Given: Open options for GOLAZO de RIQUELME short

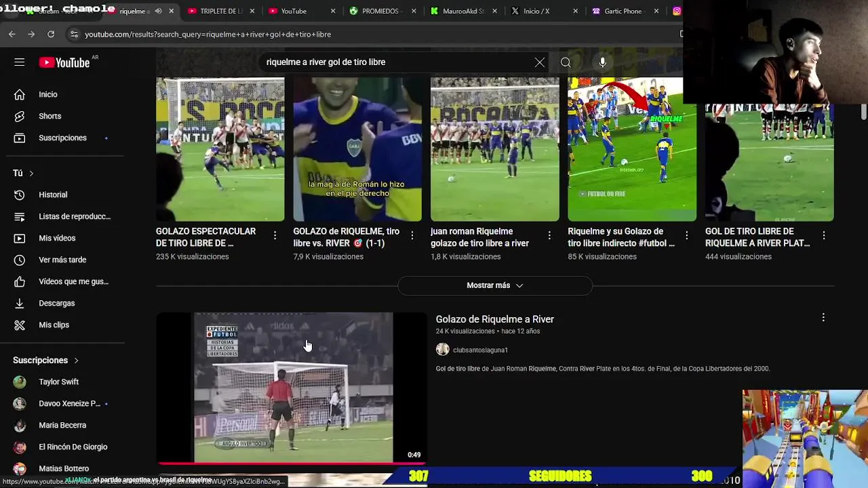Looking at the screenshot, I should coord(412,235).
